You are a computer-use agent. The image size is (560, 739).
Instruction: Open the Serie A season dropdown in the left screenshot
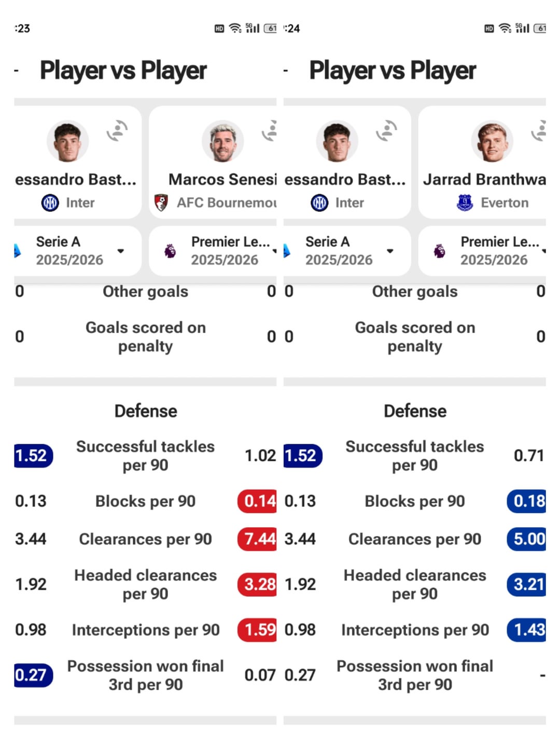pos(120,251)
